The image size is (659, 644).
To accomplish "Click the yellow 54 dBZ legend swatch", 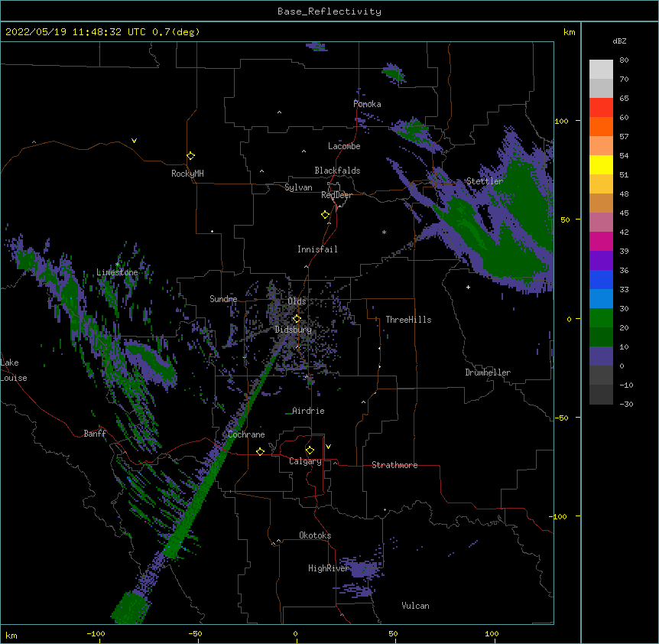I will pyautogui.click(x=601, y=164).
